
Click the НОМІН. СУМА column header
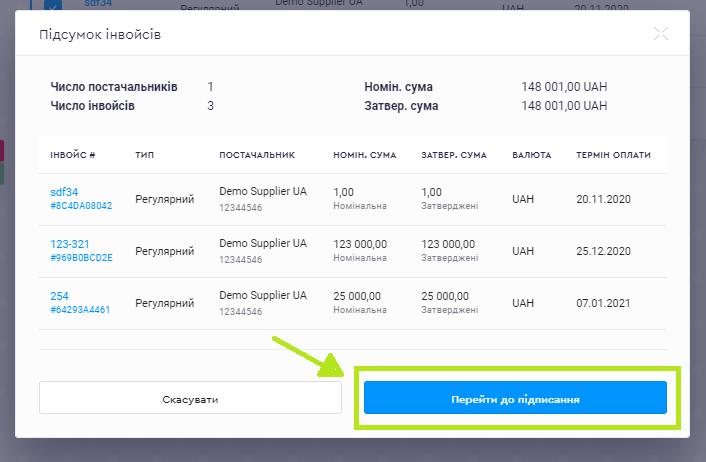pos(364,155)
